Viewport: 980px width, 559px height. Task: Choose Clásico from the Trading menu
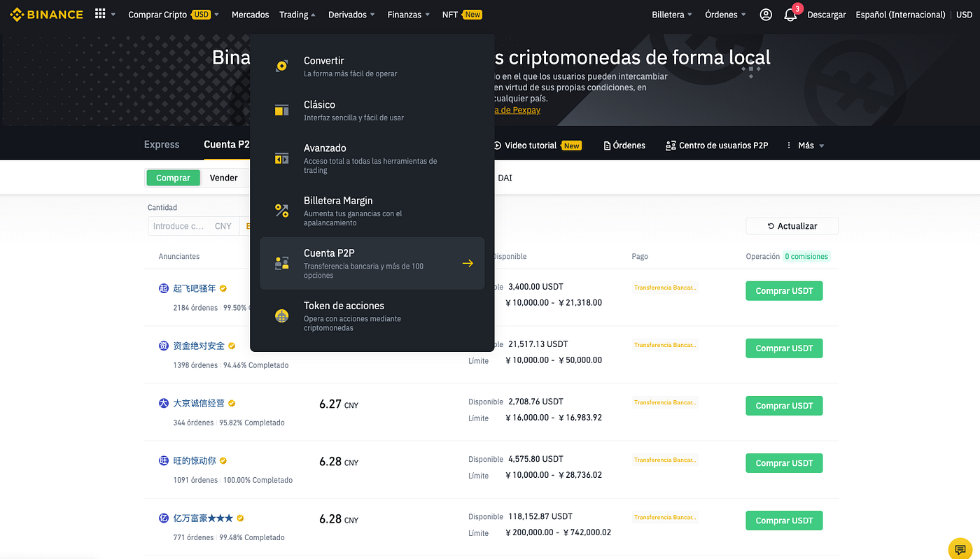tap(372, 111)
